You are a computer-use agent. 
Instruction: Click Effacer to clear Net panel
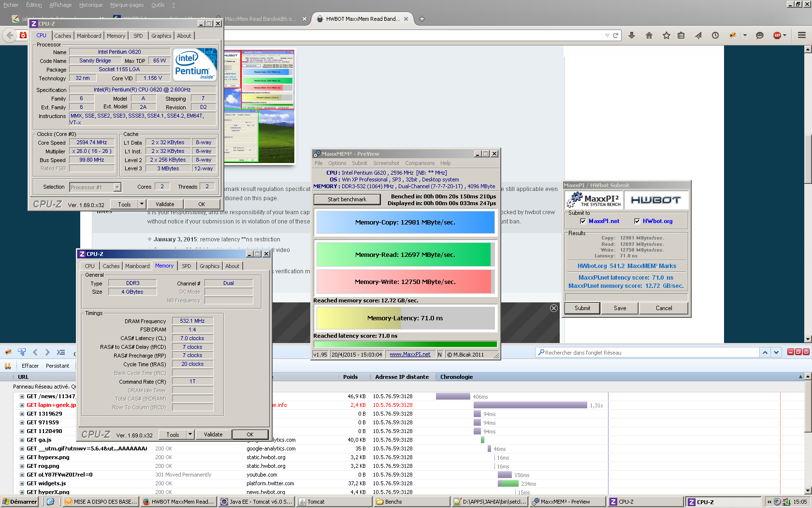coord(30,366)
